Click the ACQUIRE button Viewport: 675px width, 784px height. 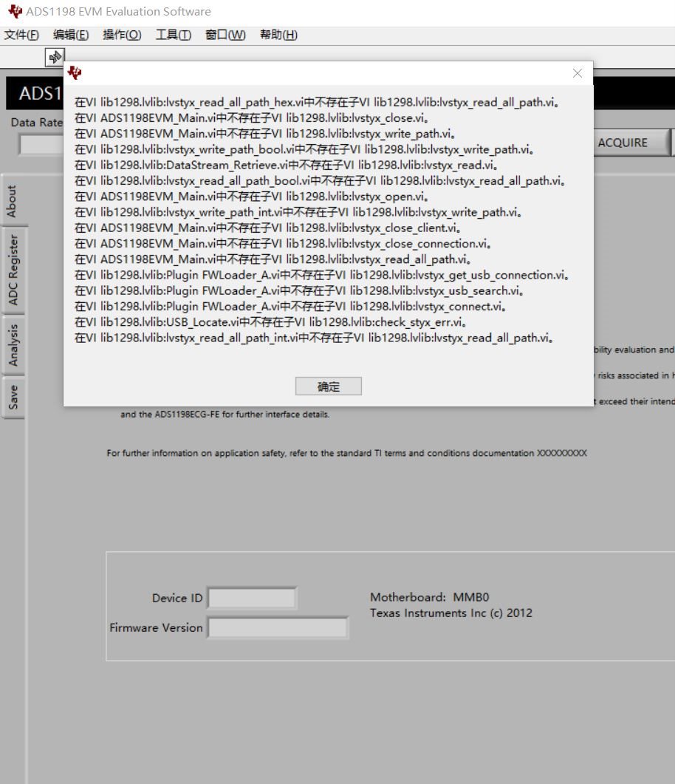point(631,143)
